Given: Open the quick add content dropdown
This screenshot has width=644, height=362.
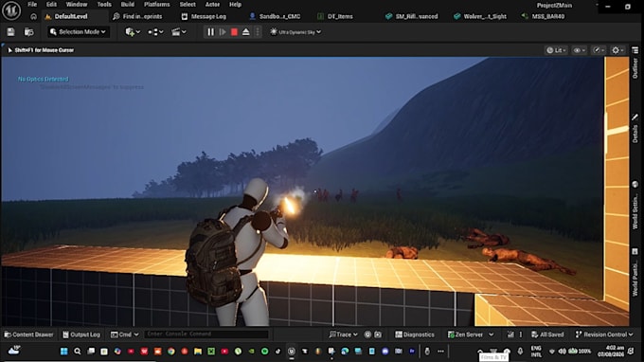Looking at the screenshot, I should tap(133, 31).
